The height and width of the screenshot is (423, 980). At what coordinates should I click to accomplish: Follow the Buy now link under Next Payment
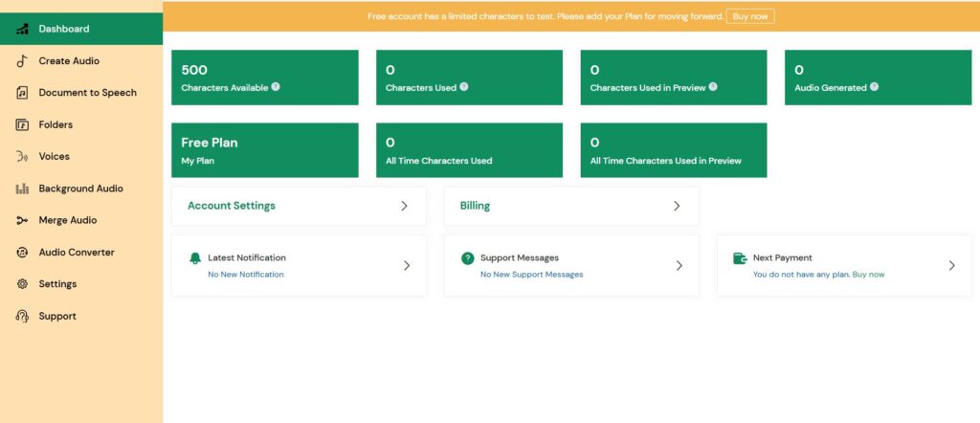pos(868,275)
